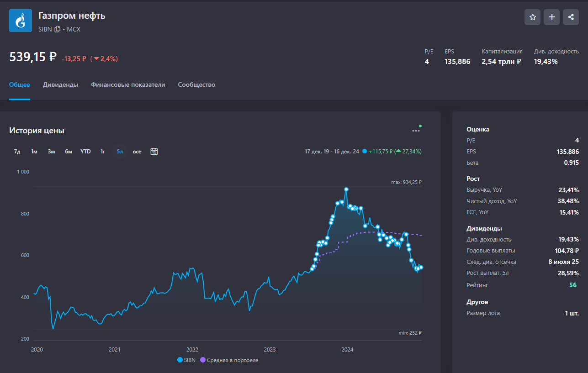
Task: Open the three-dot chart options menu
Action: point(416,131)
